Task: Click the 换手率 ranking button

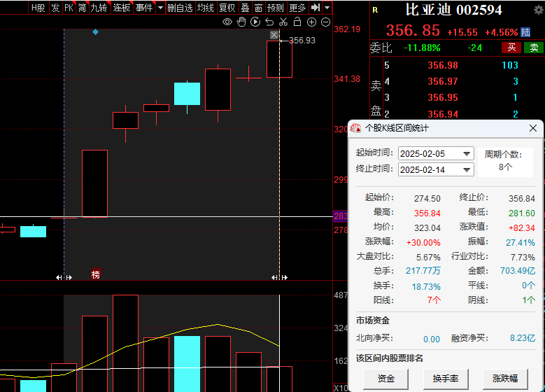Action: click(446, 379)
